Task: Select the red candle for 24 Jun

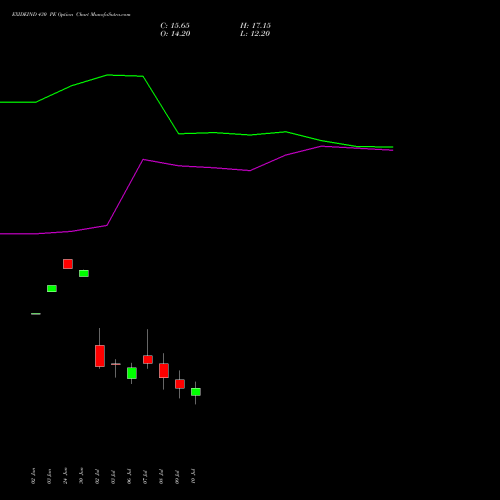Action: [x=68, y=264]
